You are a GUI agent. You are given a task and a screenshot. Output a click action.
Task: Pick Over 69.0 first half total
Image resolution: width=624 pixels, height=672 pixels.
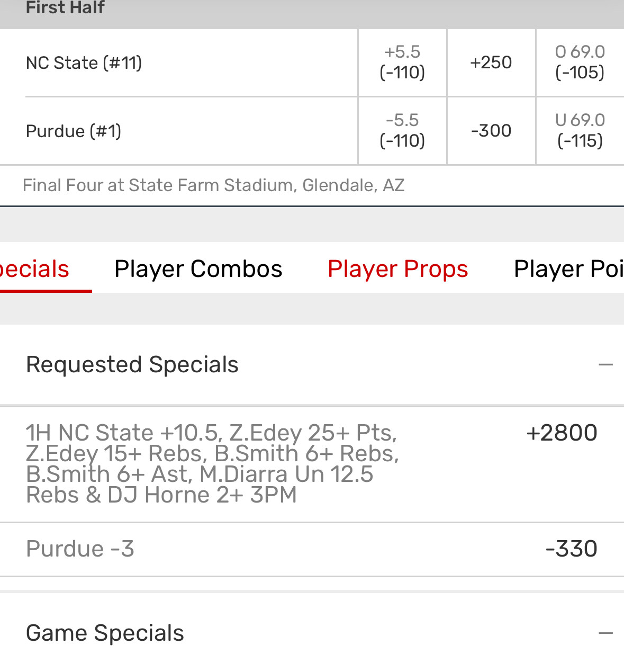pos(580,62)
